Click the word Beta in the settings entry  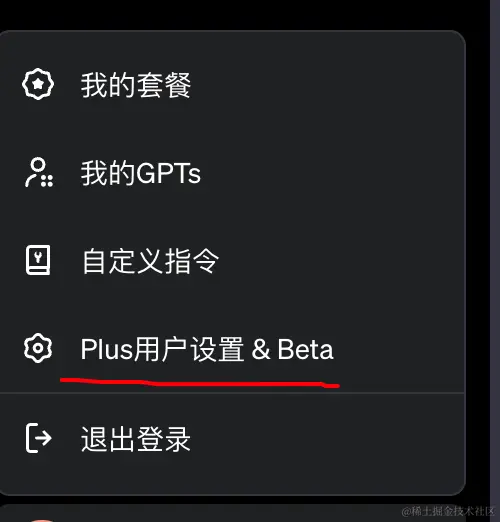(305, 349)
